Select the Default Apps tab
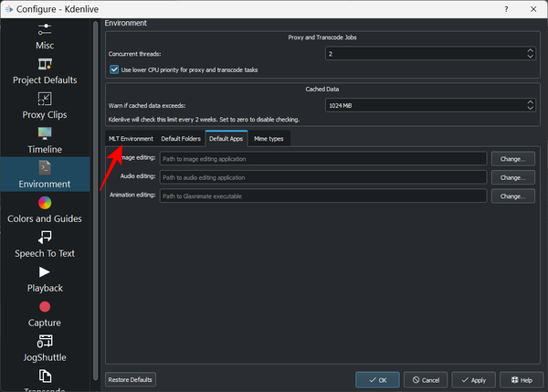 tap(227, 139)
